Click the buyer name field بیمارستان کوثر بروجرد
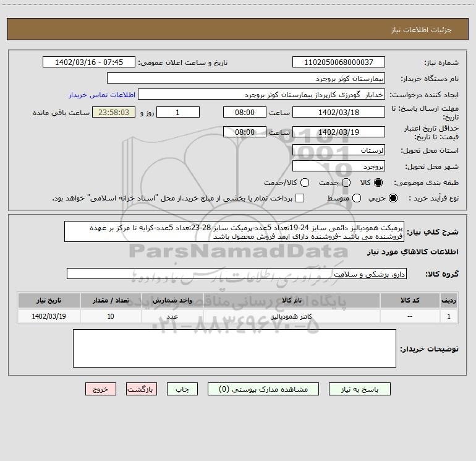Screen dimensions: 476x461 point(246,78)
